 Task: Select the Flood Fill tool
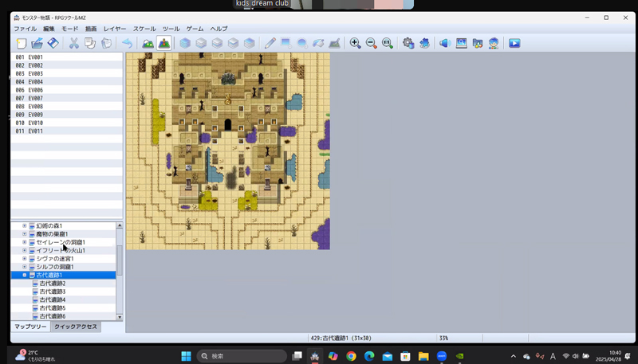[318, 43]
